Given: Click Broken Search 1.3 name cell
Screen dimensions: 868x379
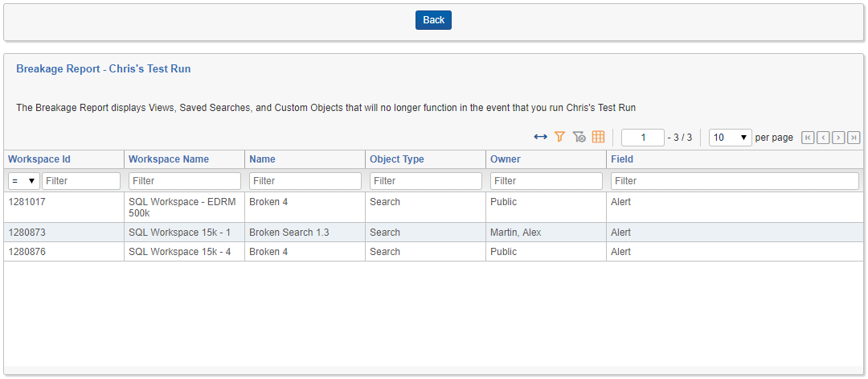Looking at the screenshot, I should (305, 233).
